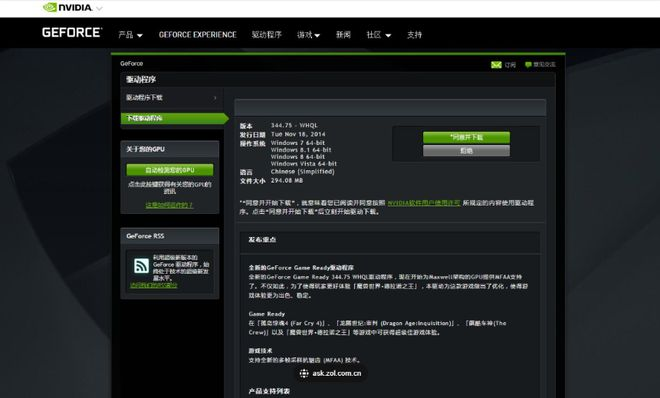Screen dimensions: 660x398
Task: Click the NVIDIA eye logo icon
Action: tap(50, 7)
